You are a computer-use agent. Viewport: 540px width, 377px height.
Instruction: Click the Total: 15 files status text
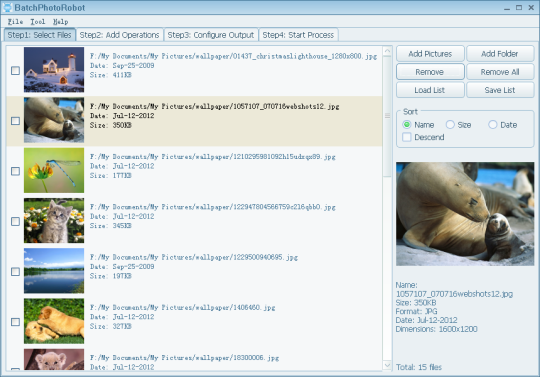(x=419, y=367)
